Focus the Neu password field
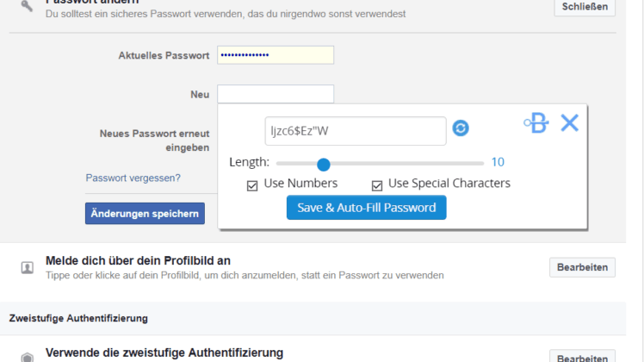The width and height of the screenshot is (644, 362). pos(276,94)
